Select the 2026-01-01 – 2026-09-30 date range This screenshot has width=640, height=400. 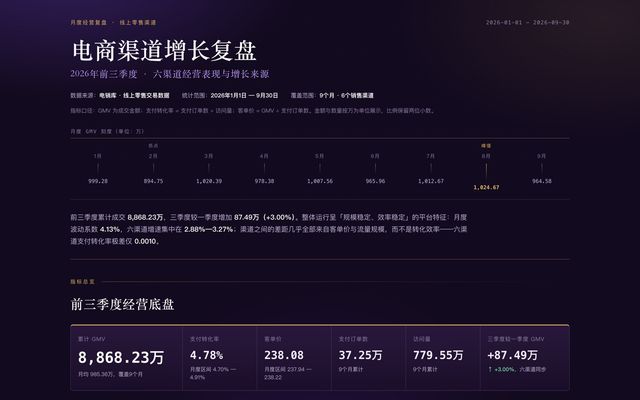[527, 22]
